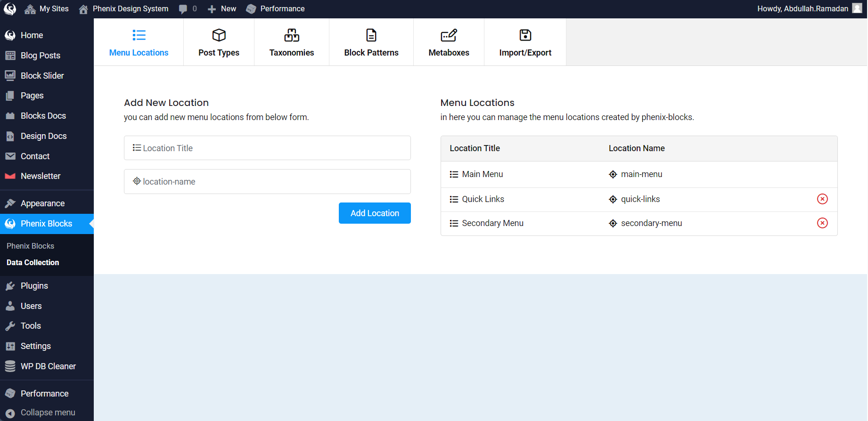Open the Post Types tab
This screenshot has width=868, height=421.
click(x=219, y=42)
